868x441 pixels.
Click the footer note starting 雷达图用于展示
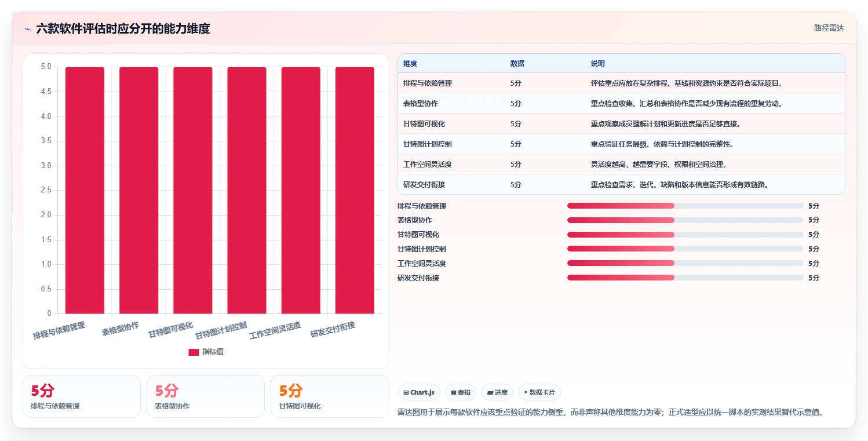pyautogui.click(x=610, y=412)
